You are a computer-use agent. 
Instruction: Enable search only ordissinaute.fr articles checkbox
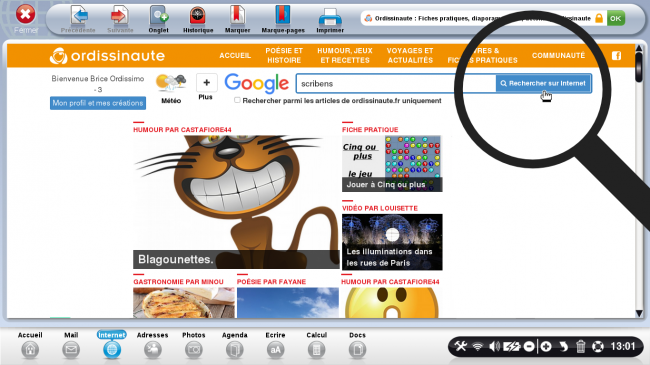pos(237,100)
